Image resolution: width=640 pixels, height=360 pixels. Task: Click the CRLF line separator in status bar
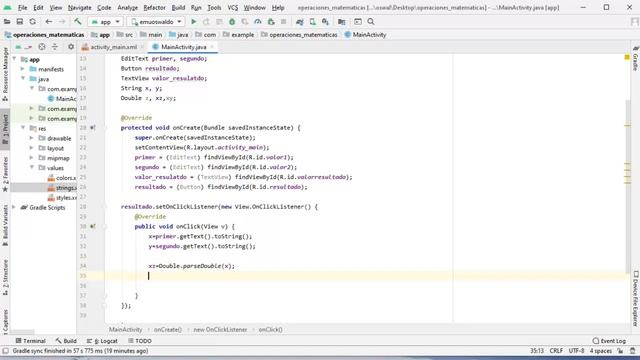pos(556,351)
